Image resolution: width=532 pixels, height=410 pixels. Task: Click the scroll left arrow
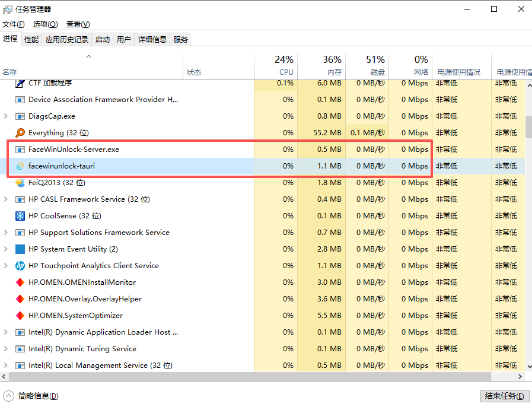coord(4,376)
